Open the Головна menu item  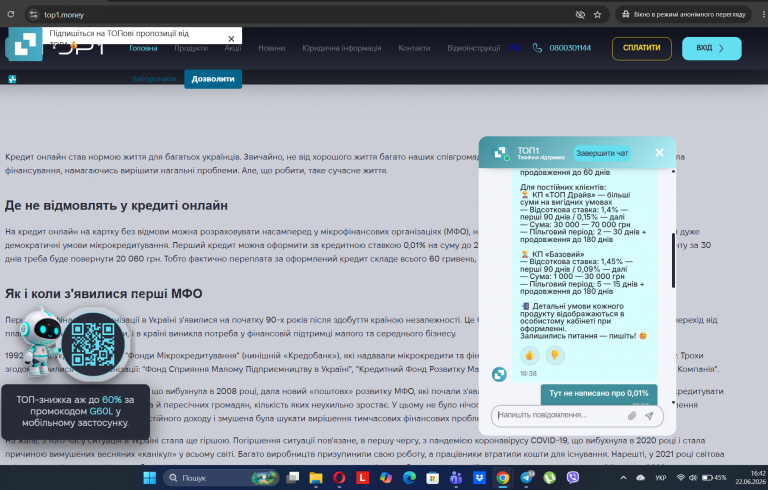(143, 48)
